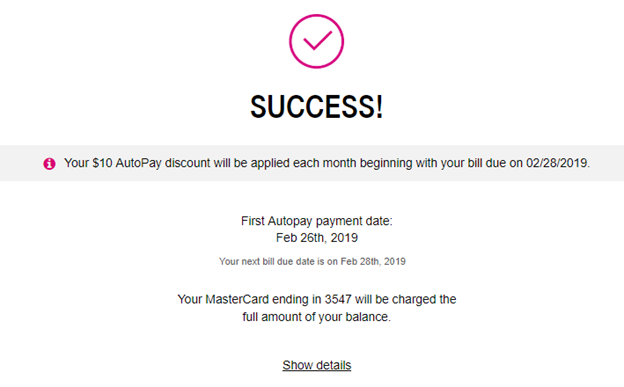The image size is (624, 387).
Task: Click the word AutoPay in the banner
Action: pos(138,163)
